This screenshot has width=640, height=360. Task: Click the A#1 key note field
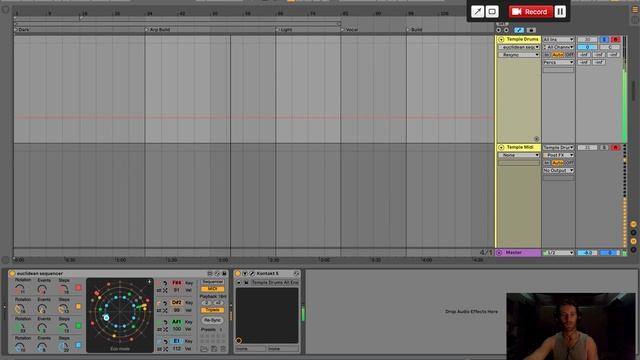176,322
